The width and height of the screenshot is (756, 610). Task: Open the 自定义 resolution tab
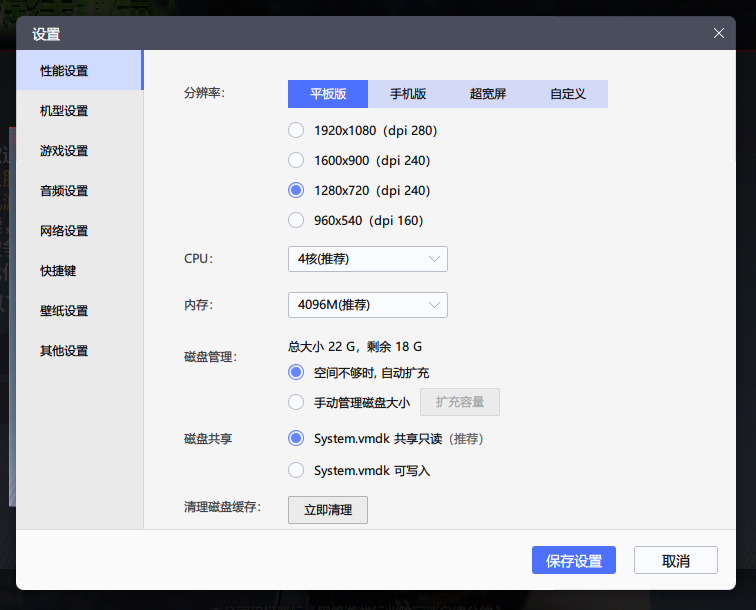(568, 94)
